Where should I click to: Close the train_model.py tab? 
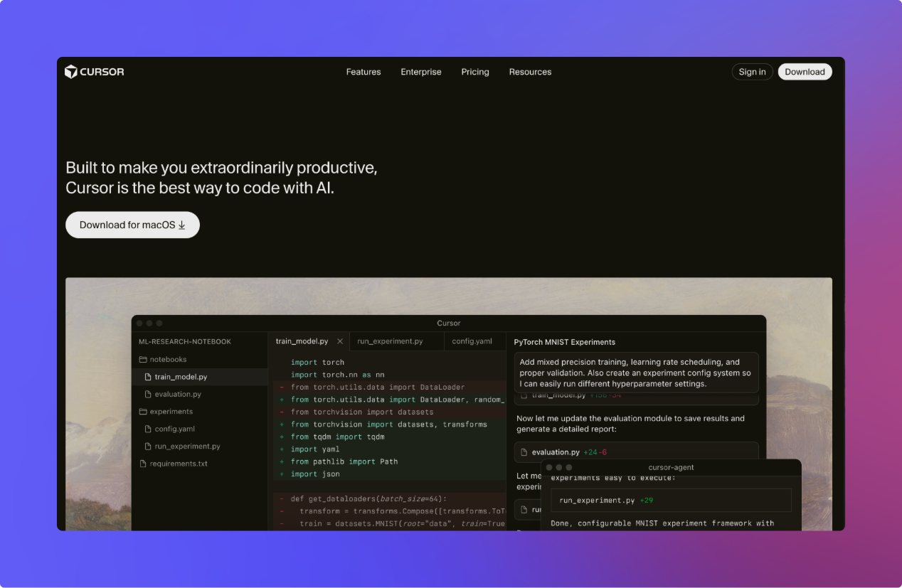point(340,341)
